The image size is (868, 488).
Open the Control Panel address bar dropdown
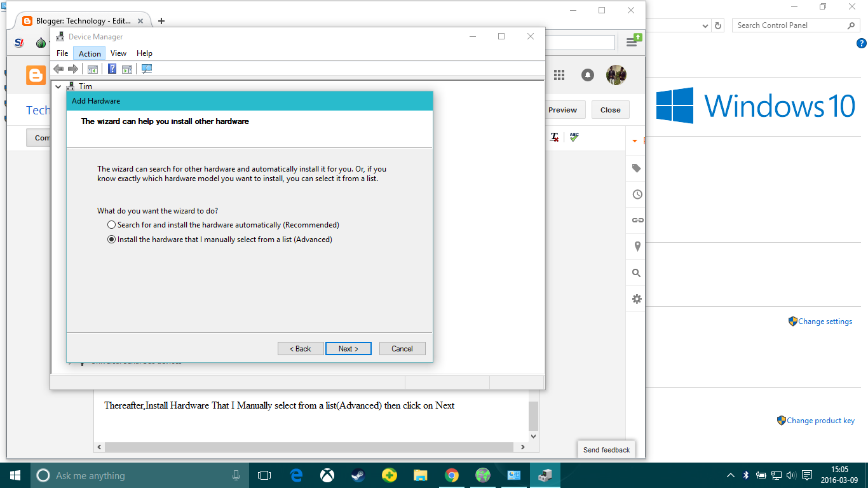tap(705, 25)
